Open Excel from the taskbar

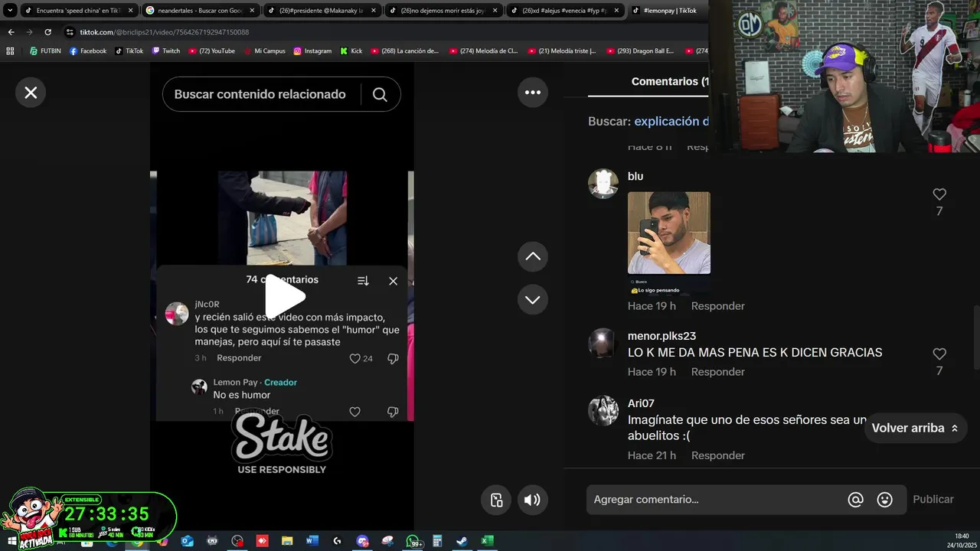pos(487,541)
